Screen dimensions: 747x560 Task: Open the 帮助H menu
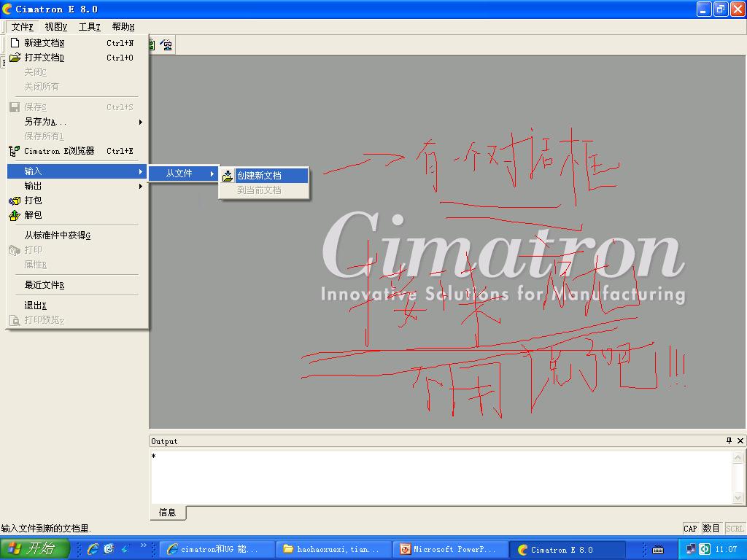(123, 27)
